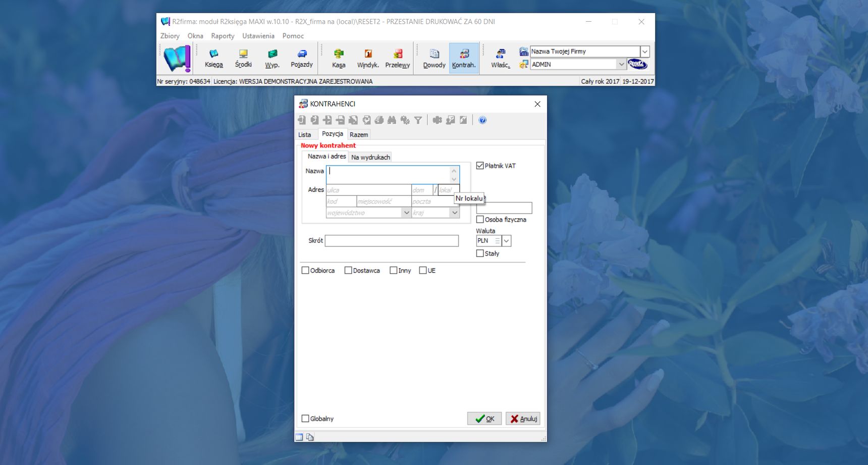Check the Globalny checkbox
Image resolution: width=868 pixels, height=465 pixels.
[x=305, y=419]
